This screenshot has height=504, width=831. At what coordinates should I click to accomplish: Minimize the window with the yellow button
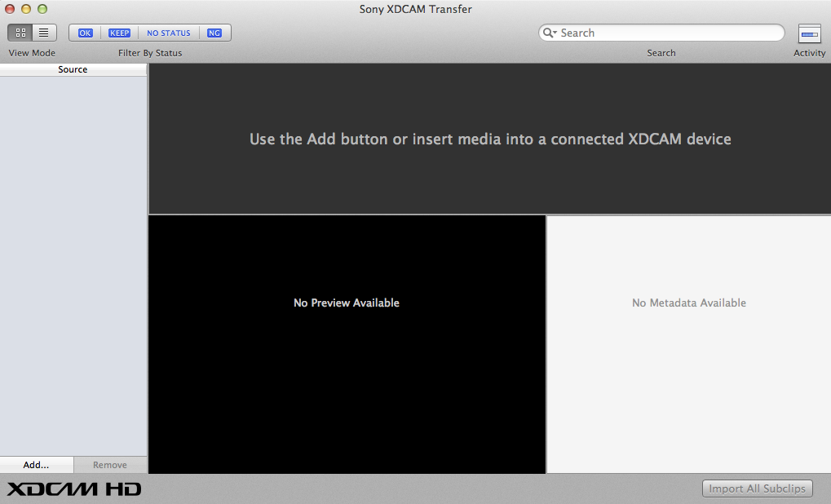[x=26, y=9]
